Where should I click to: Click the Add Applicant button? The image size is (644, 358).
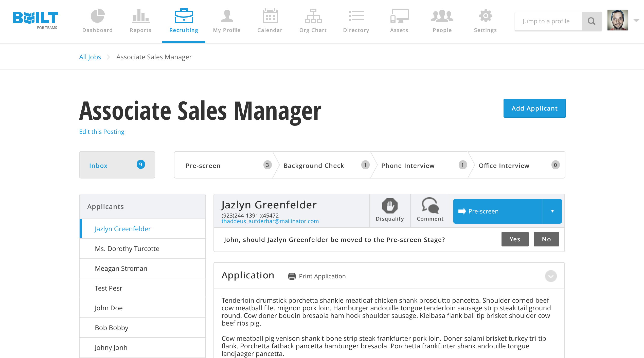coord(534,108)
